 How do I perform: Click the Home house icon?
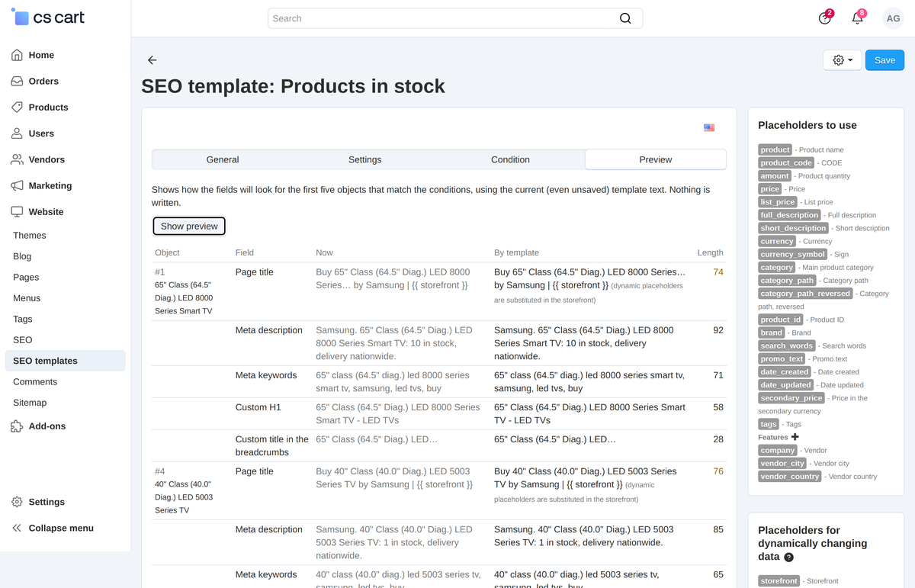[17, 55]
